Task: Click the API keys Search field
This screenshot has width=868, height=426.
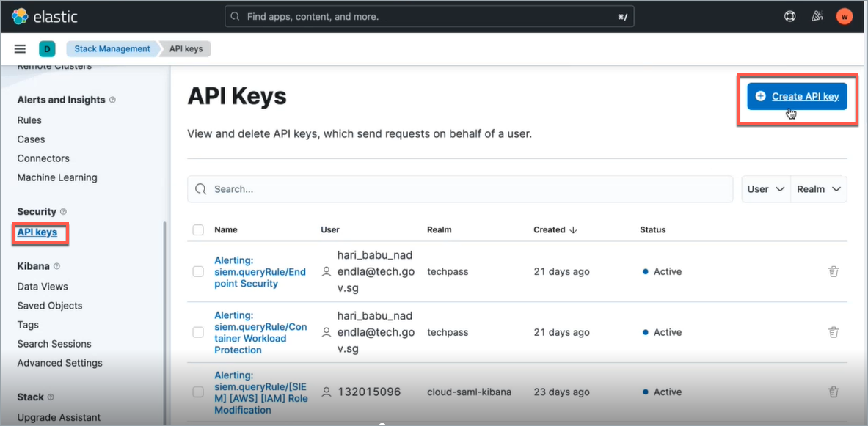Action: [461, 189]
